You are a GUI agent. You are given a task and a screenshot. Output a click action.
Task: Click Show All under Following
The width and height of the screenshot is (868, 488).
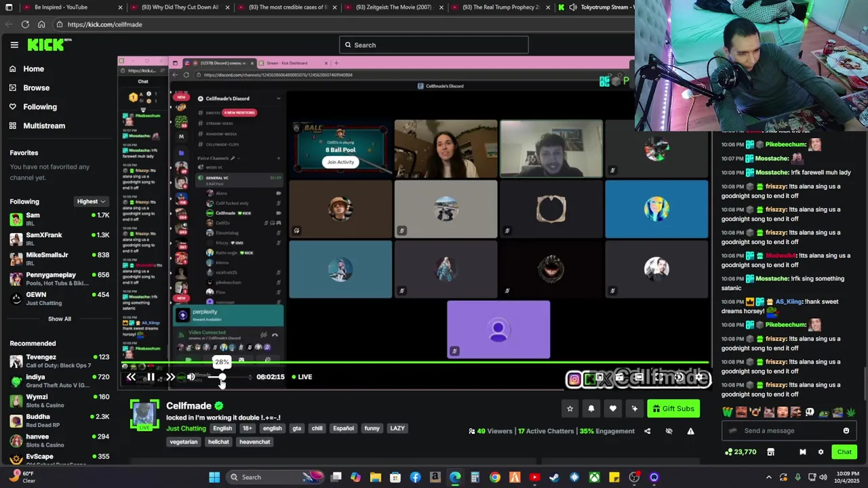coord(59,319)
